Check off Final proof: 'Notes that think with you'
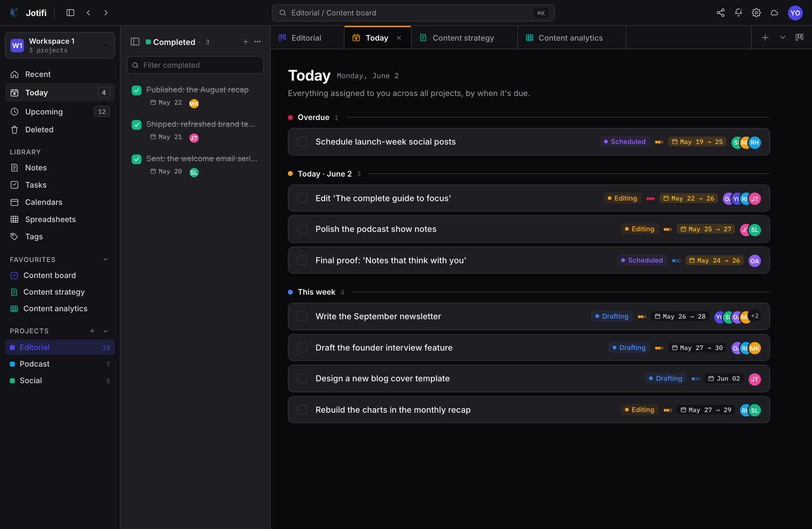The height and width of the screenshot is (529, 812). 302,260
